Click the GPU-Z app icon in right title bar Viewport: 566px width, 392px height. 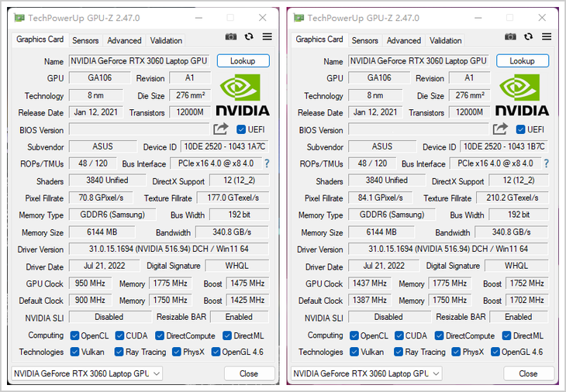(299, 18)
